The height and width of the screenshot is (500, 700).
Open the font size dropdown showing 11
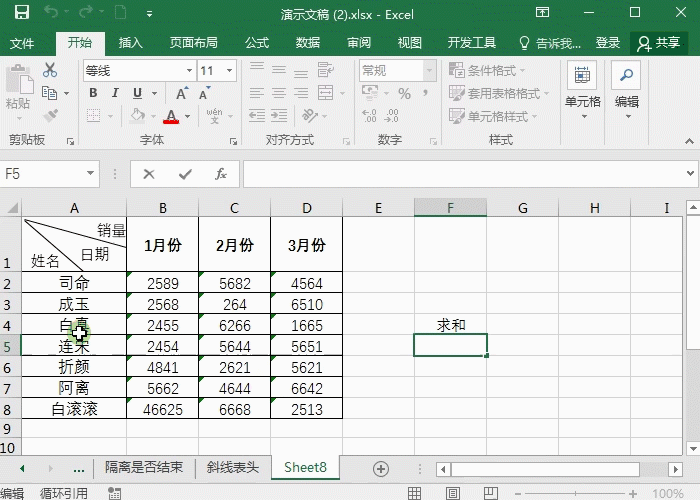[229, 71]
